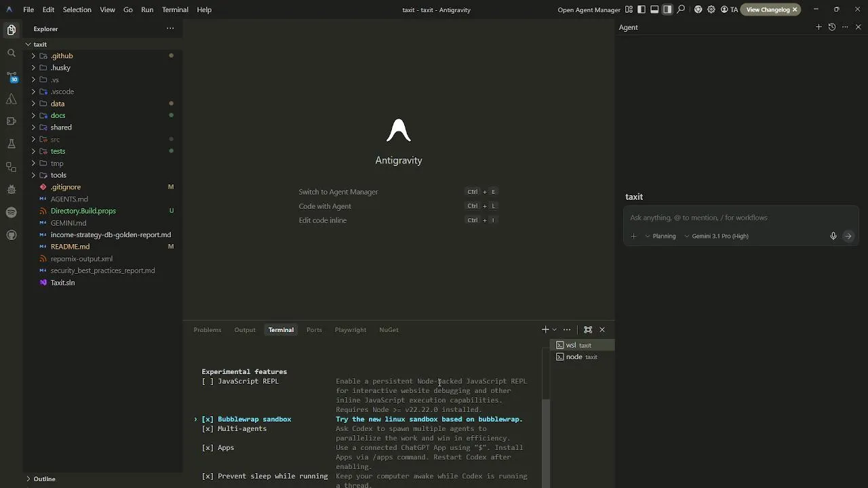This screenshot has width=868, height=488.
Task: Close the Agent panel
Action: [x=859, y=27]
